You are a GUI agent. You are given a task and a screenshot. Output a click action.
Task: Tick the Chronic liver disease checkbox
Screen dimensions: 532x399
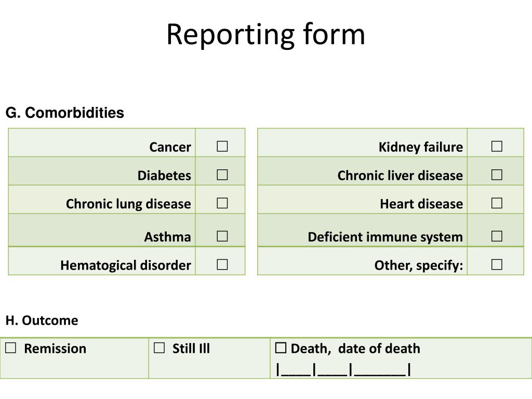pyautogui.click(x=497, y=175)
